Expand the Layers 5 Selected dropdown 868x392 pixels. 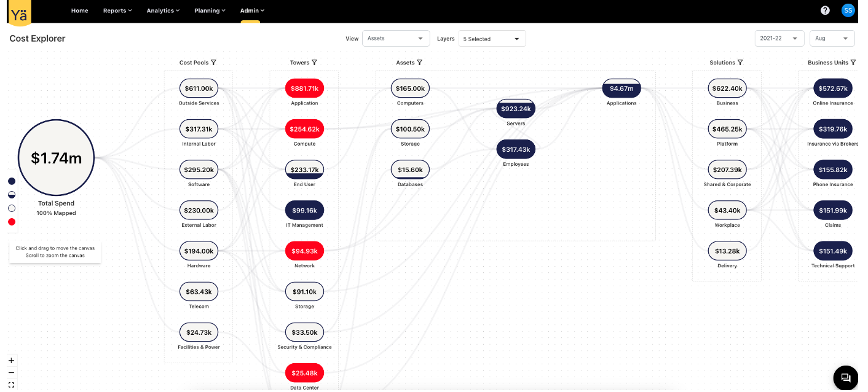tap(492, 39)
